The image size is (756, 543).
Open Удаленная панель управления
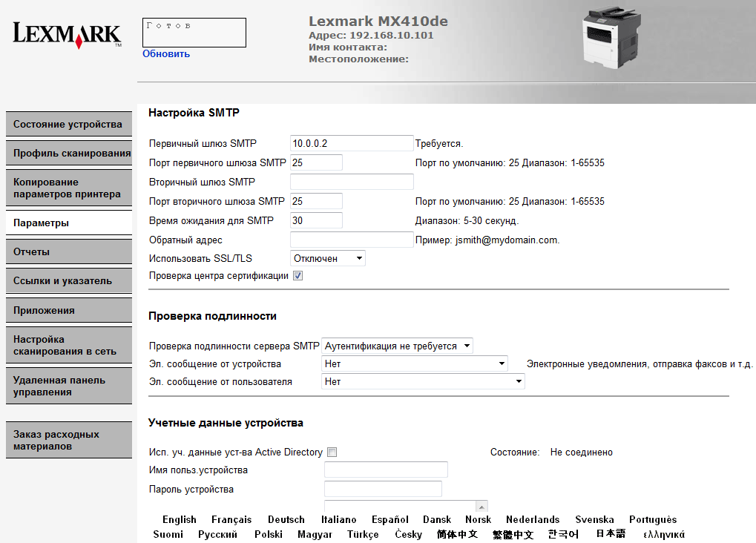pos(69,386)
